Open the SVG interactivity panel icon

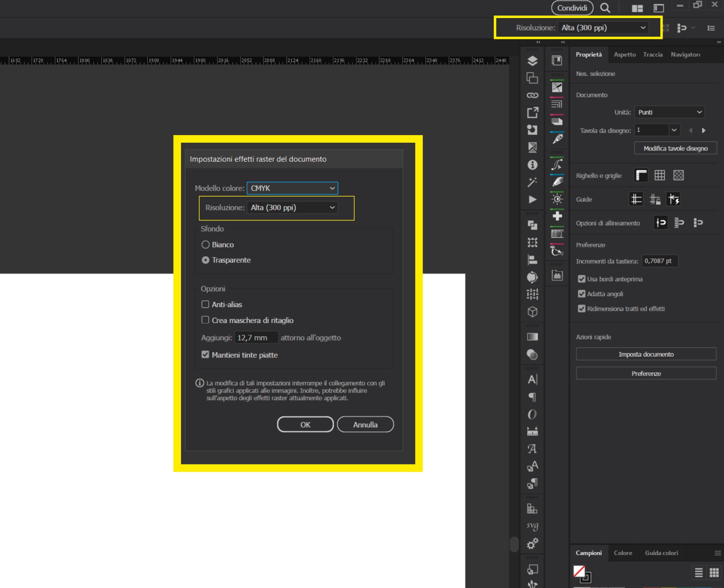tap(532, 526)
